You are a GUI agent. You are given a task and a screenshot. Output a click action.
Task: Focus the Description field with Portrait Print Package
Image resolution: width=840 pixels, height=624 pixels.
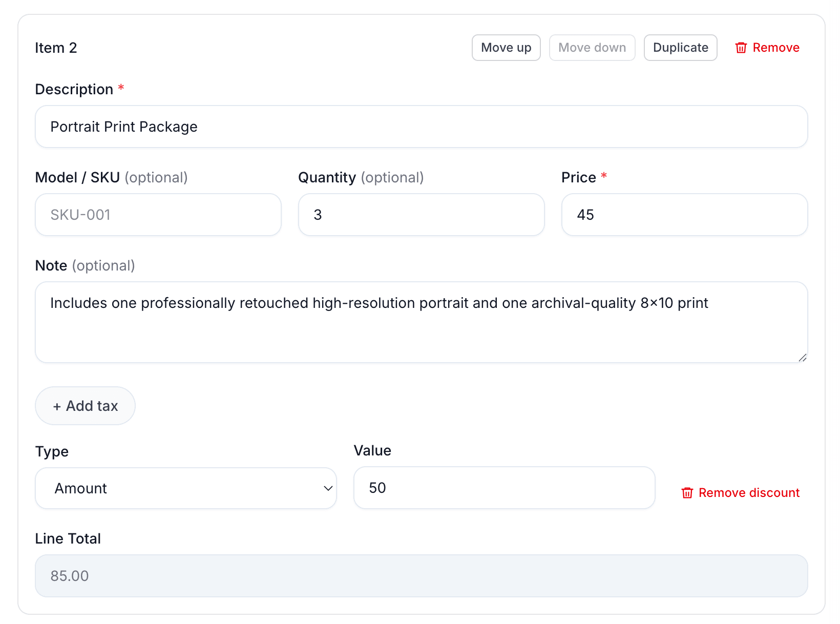point(421,127)
